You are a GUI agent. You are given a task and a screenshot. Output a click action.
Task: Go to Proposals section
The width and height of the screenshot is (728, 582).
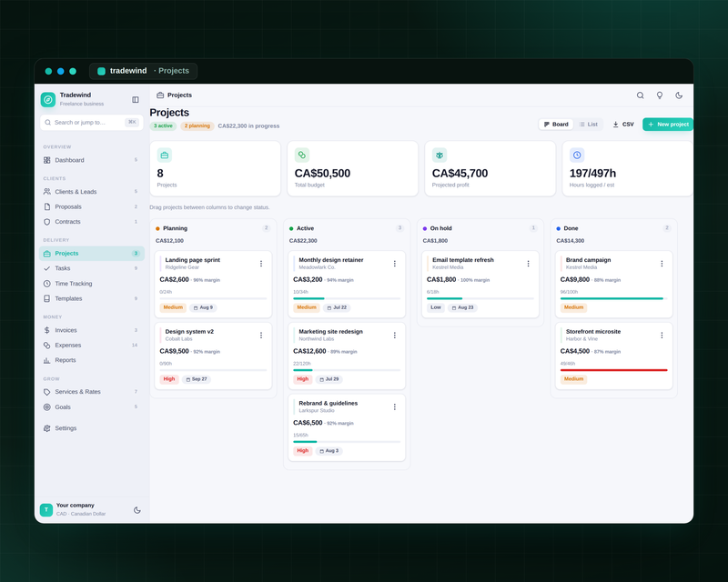[92, 206]
